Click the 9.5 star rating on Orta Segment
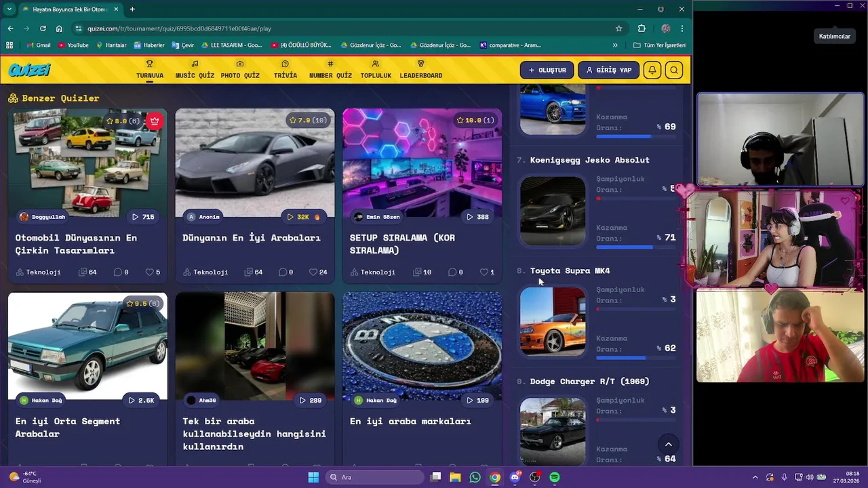This screenshot has height=488, width=868. 142,304
